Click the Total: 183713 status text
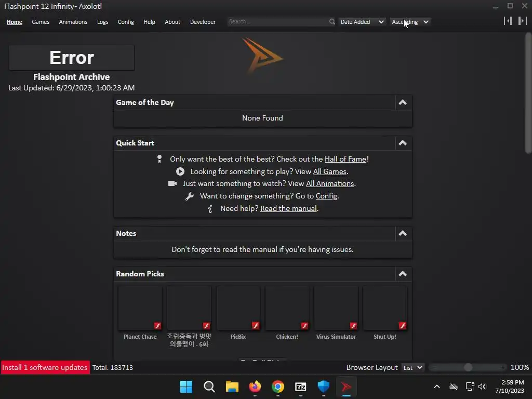 click(113, 367)
